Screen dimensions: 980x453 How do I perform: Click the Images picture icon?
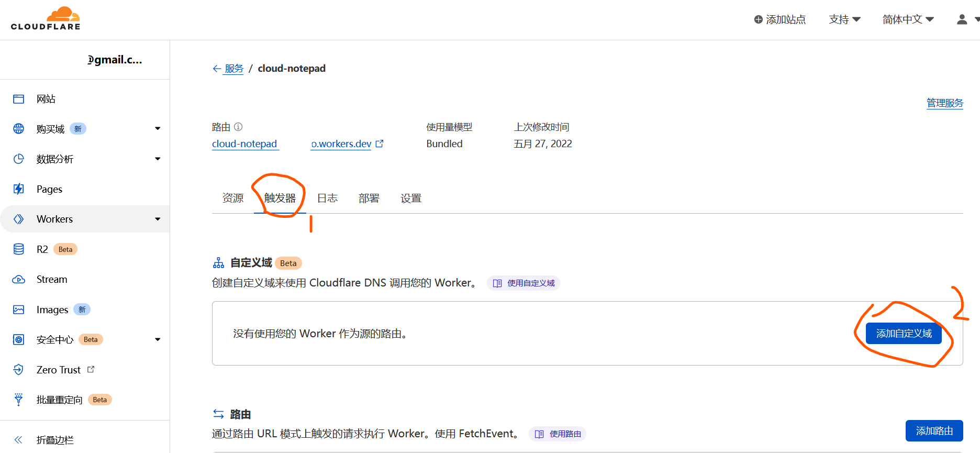[x=19, y=310]
